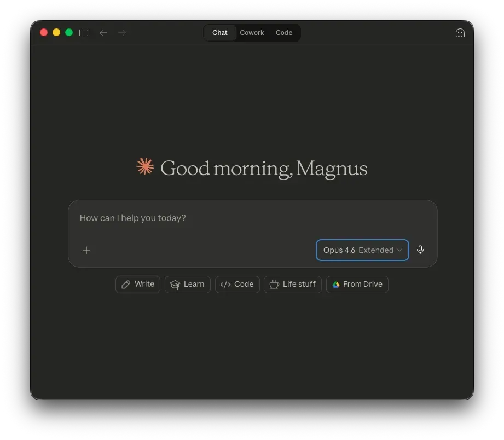Screen dimensions: 504x440
Task: Switch to the Code tab
Action: coord(284,33)
